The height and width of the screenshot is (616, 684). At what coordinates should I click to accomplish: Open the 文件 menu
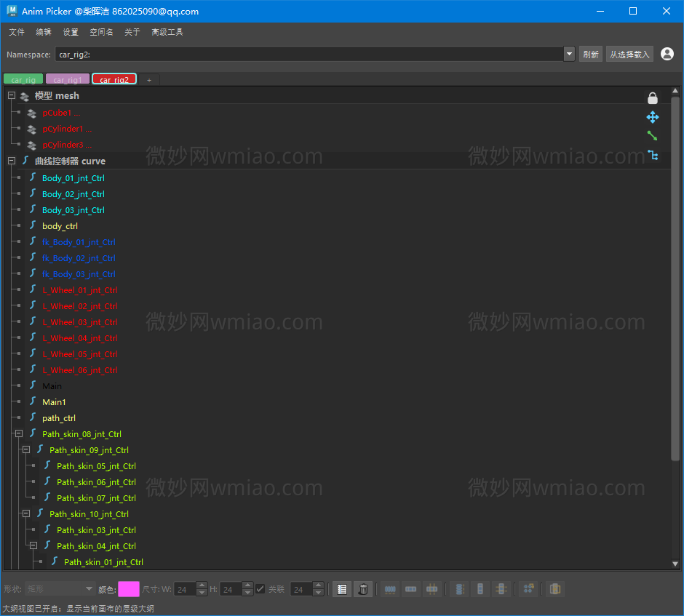[17, 32]
